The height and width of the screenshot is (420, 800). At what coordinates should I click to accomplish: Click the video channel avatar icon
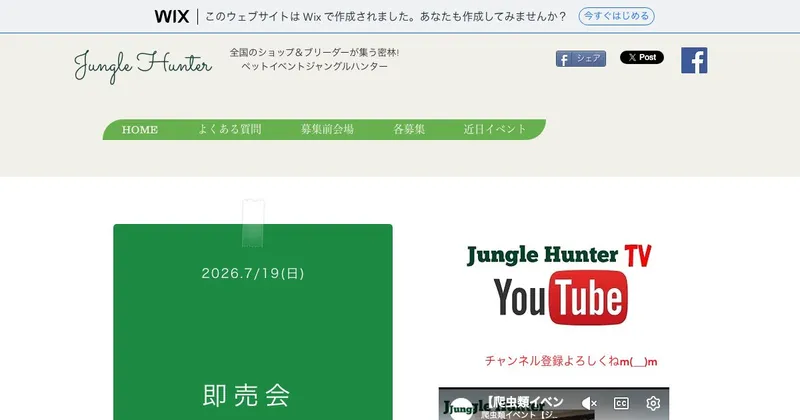tap(461, 409)
